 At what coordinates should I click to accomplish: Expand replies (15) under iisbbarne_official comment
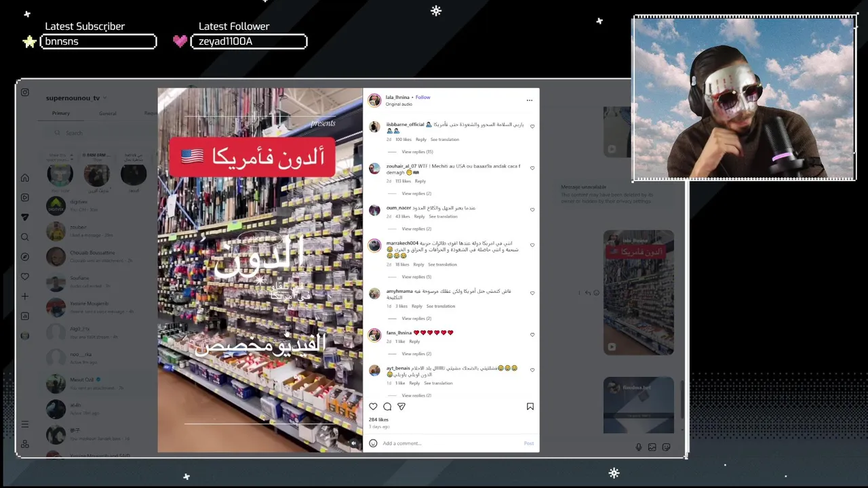point(417,152)
